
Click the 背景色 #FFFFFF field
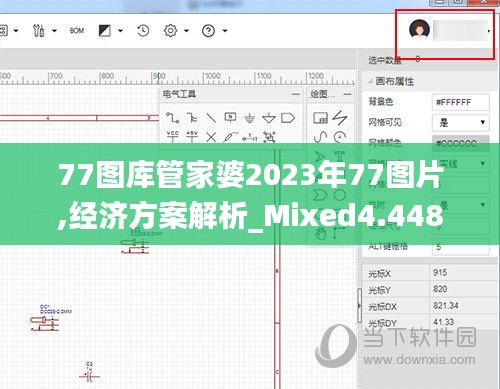coord(461,102)
